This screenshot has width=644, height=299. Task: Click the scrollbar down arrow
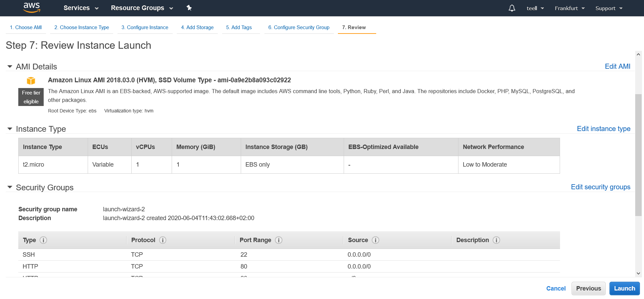(x=638, y=273)
